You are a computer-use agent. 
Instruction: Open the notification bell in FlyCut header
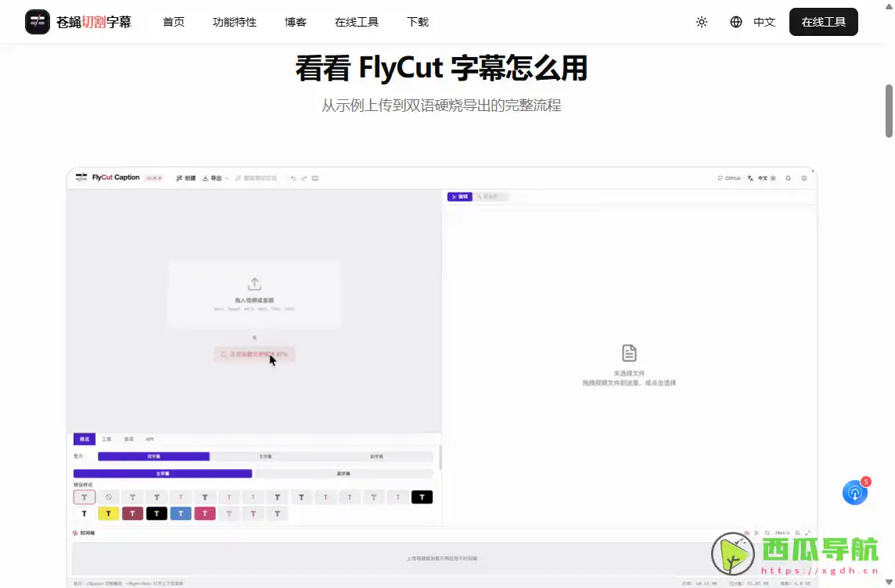coord(789,178)
